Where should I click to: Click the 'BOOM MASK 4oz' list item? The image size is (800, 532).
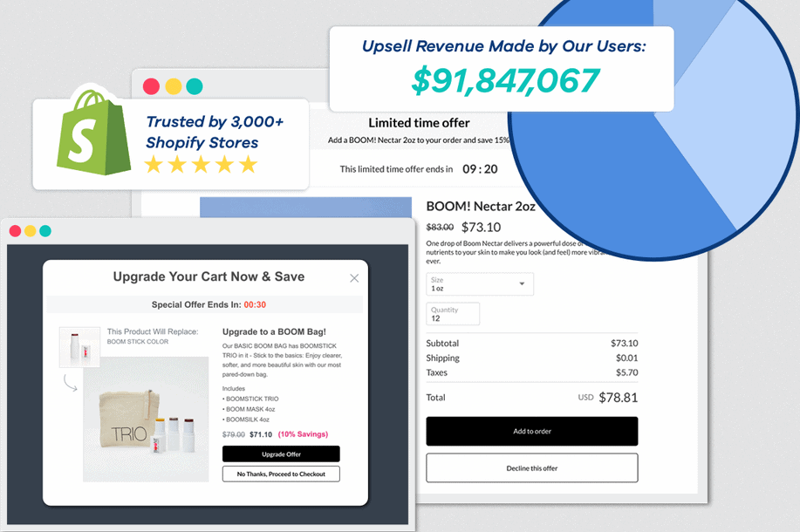249,409
